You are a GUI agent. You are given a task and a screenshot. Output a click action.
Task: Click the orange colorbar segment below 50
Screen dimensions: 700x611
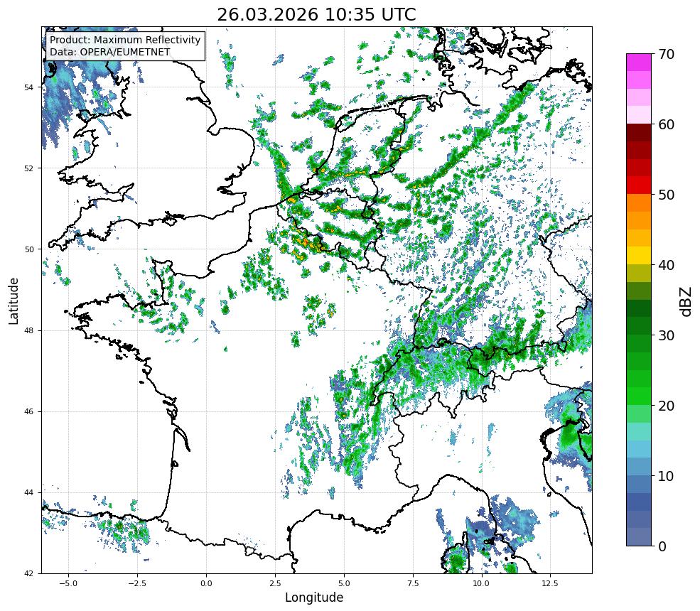(x=639, y=202)
